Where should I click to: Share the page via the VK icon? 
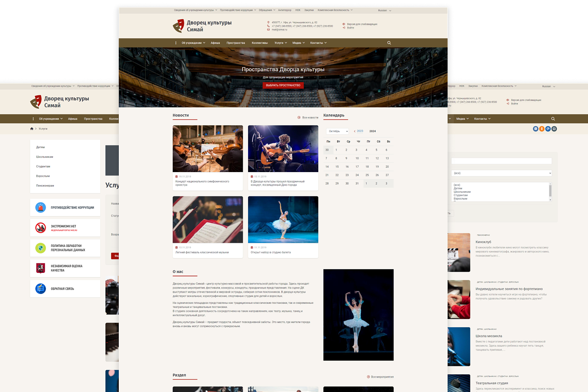[x=535, y=129]
